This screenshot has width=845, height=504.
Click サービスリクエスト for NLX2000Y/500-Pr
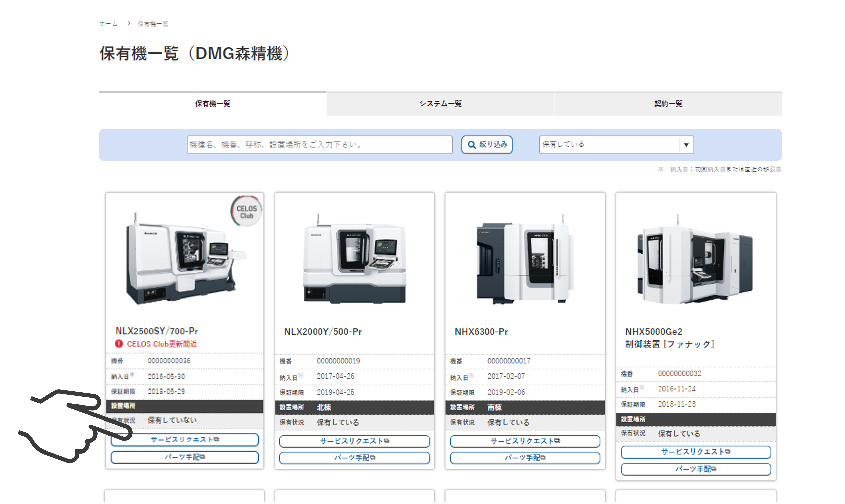click(x=354, y=441)
